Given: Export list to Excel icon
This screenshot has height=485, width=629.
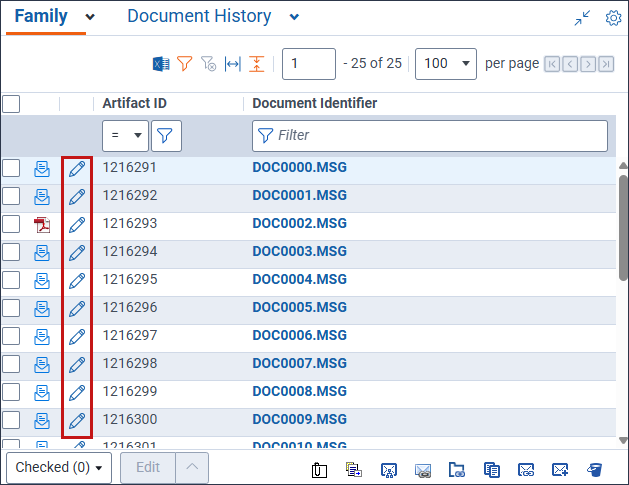Looking at the screenshot, I should pos(161,64).
